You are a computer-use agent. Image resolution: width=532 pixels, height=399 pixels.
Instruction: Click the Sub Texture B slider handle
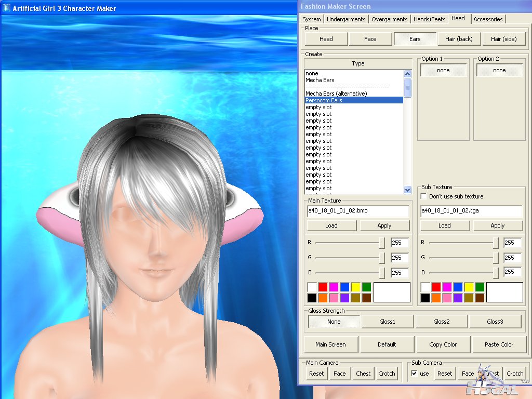coord(495,272)
